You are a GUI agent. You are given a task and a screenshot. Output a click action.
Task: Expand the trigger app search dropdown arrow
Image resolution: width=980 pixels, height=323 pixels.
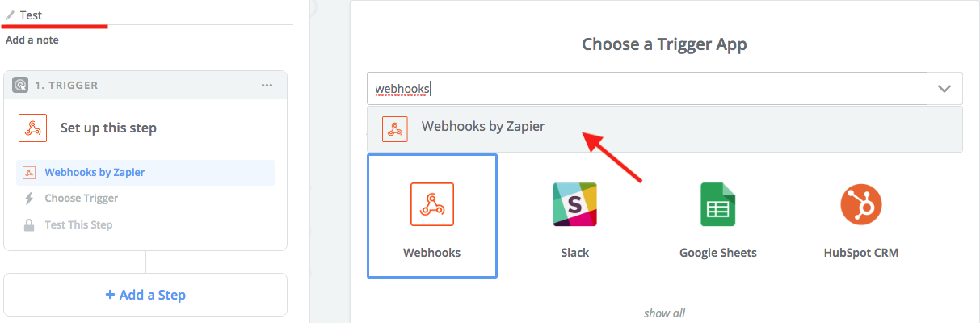pos(944,89)
